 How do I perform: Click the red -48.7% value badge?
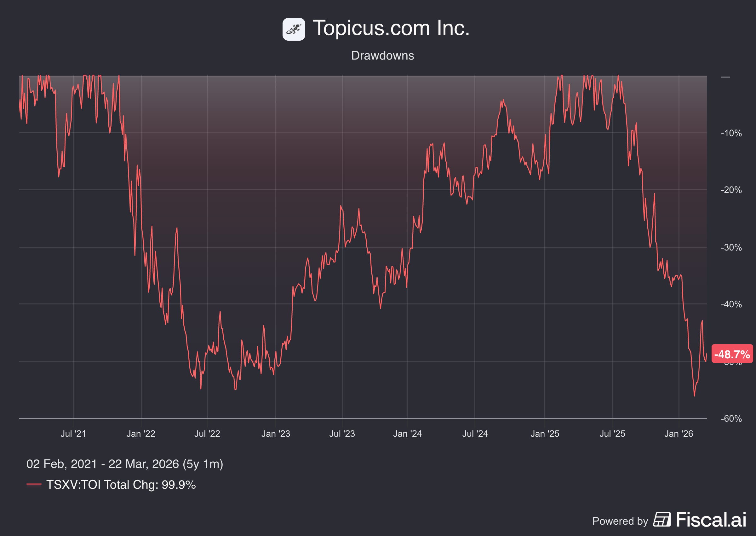click(732, 354)
